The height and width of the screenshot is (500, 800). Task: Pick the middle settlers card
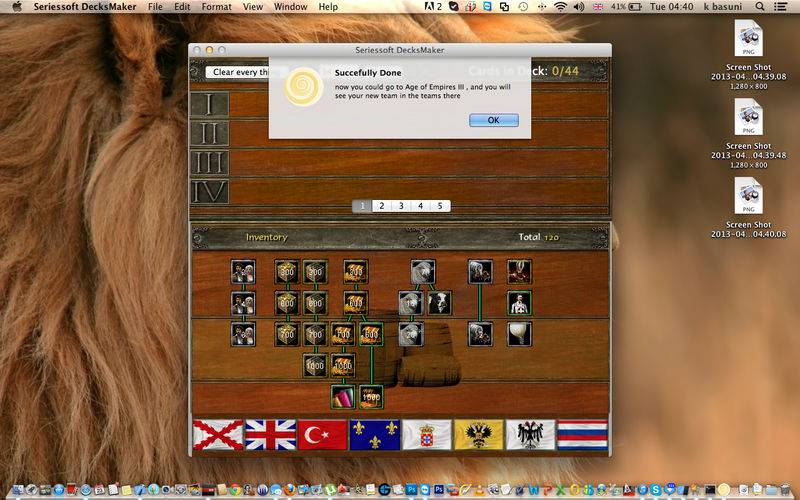click(x=243, y=304)
